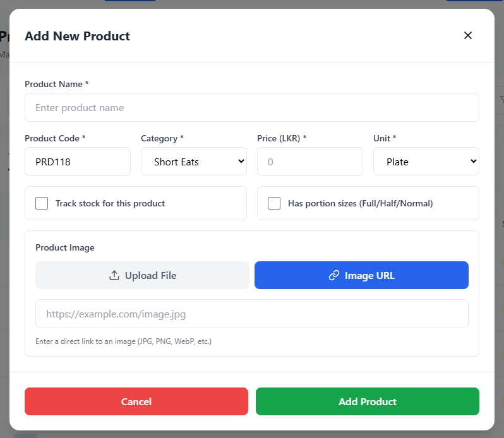This screenshot has width=504, height=438.
Task: Click the Product Code field with PRD118
Action: [78, 162]
